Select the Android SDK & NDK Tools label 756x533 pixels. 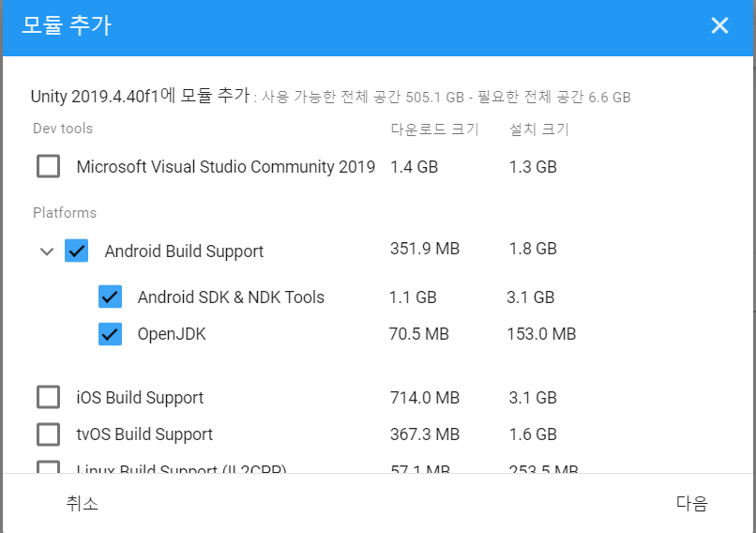pos(231,297)
